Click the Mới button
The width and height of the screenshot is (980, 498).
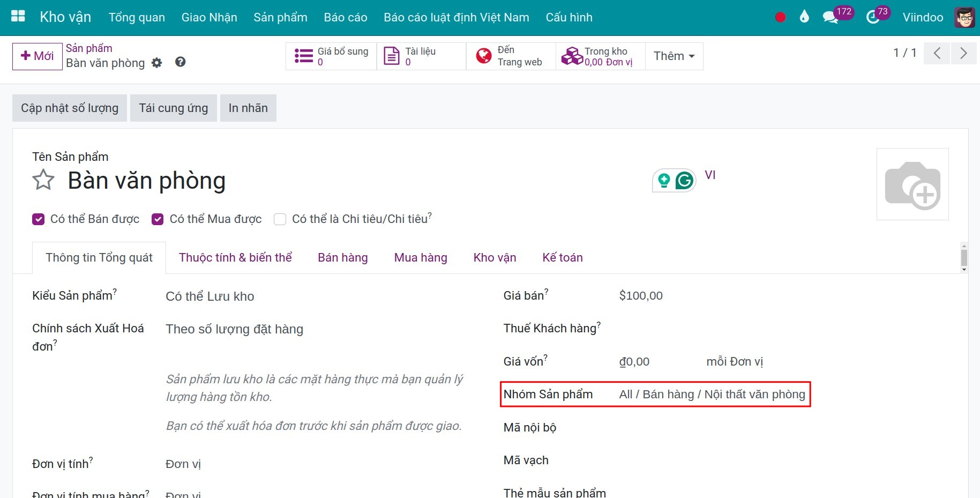(38, 56)
